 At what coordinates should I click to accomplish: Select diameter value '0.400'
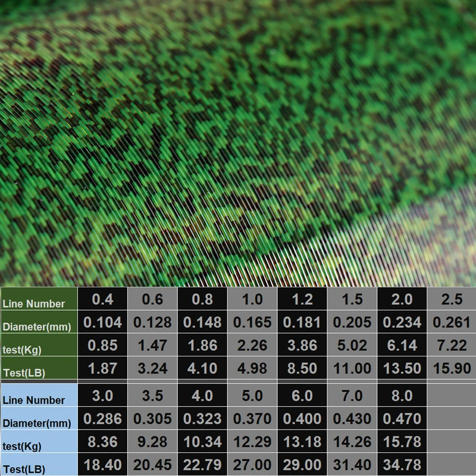pos(302,418)
